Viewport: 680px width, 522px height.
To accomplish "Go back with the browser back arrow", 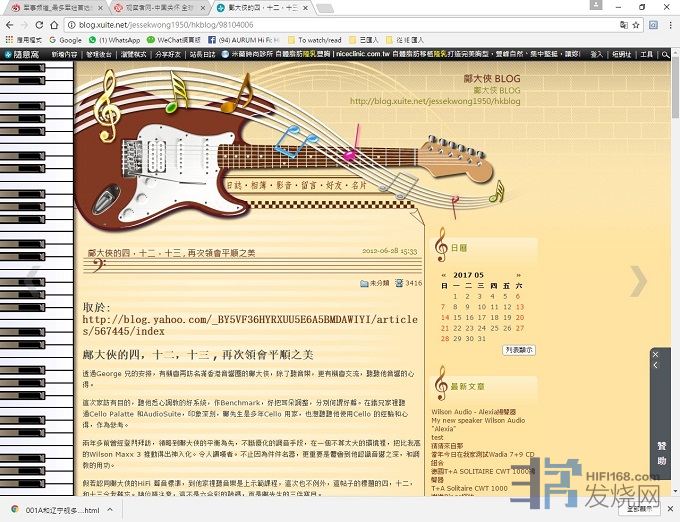I will 12,23.
